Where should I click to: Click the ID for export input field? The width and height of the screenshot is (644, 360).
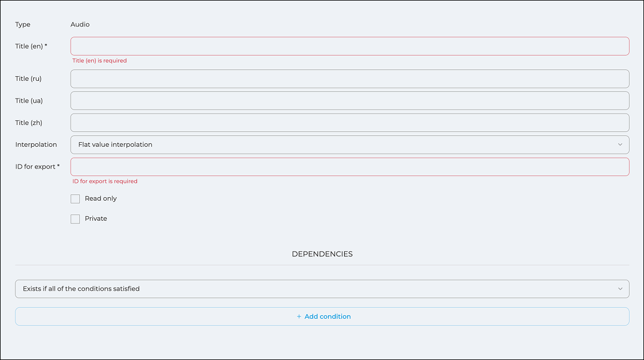point(349,167)
